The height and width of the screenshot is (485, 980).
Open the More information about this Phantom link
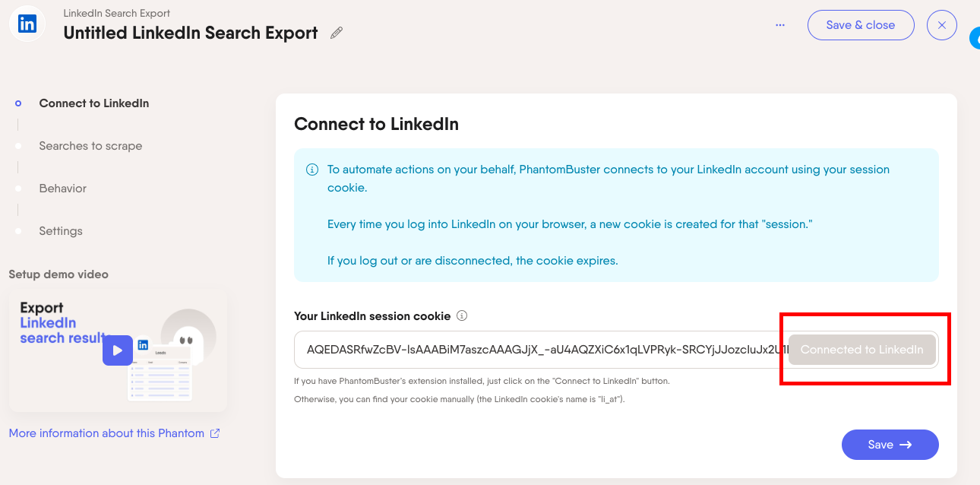coord(106,433)
